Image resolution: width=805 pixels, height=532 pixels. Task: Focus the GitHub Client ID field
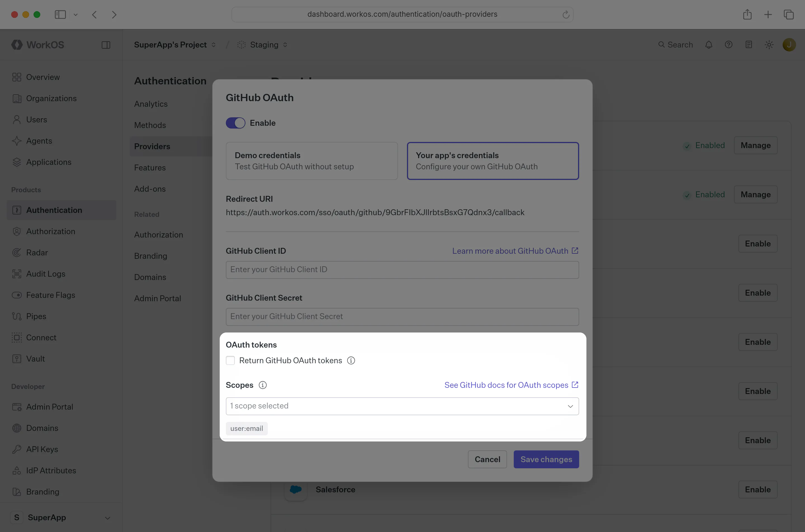click(402, 270)
